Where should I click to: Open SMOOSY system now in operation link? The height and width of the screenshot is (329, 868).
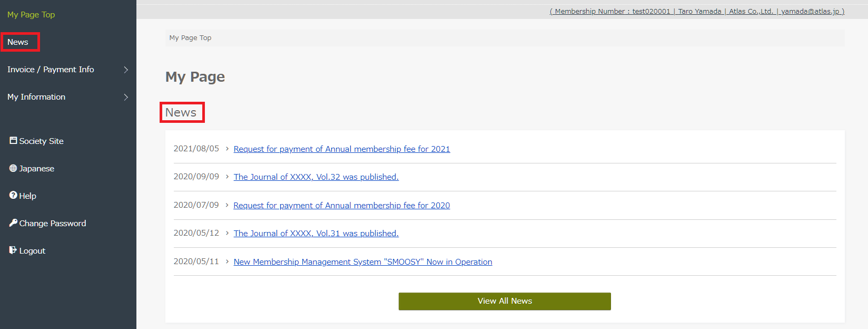pyautogui.click(x=363, y=262)
